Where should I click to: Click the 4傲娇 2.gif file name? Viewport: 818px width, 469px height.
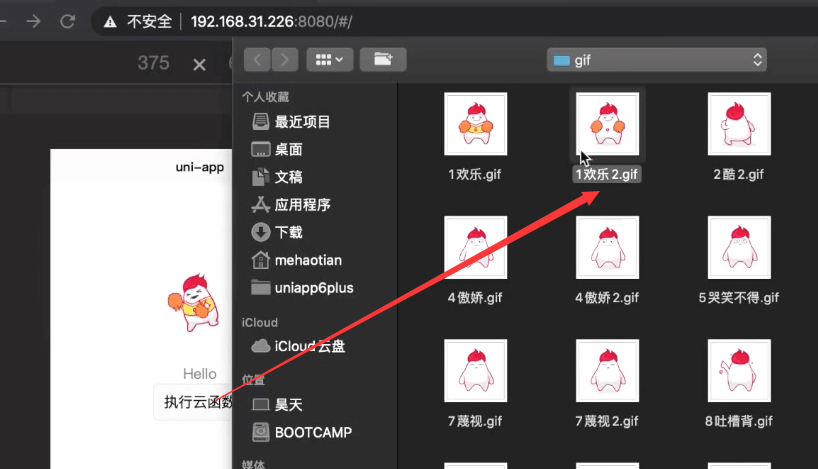pos(607,298)
